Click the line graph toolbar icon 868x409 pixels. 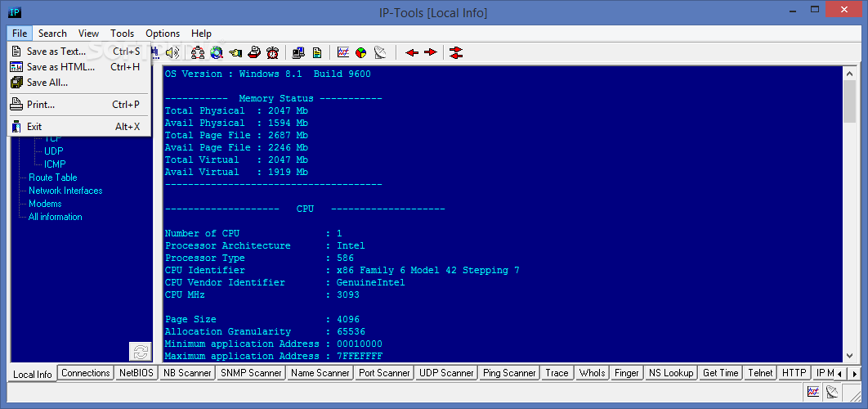[x=343, y=52]
